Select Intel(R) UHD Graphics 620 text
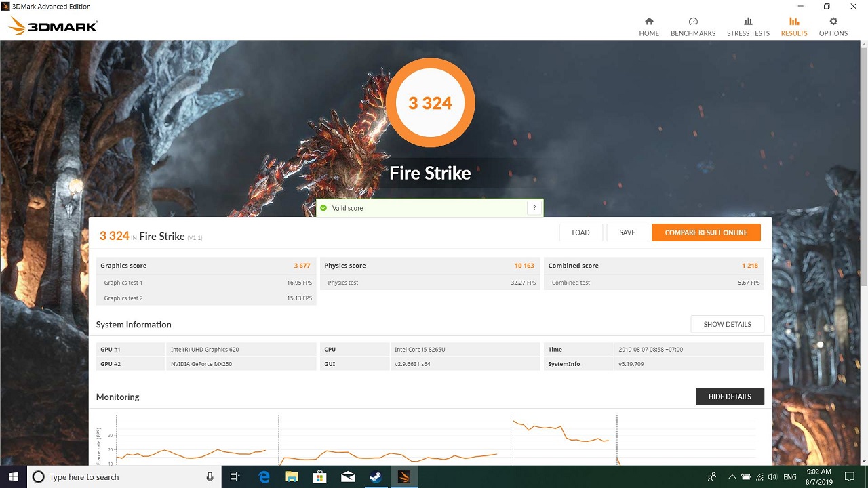The image size is (868, 488). [205, 350]
